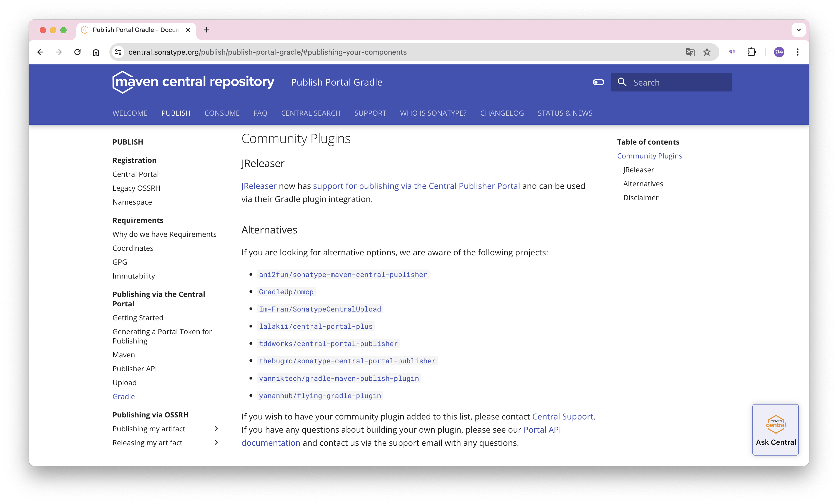
Task: Open the tab search dropdown arrow
Action: pyautogui.click(x=799, y=30)
